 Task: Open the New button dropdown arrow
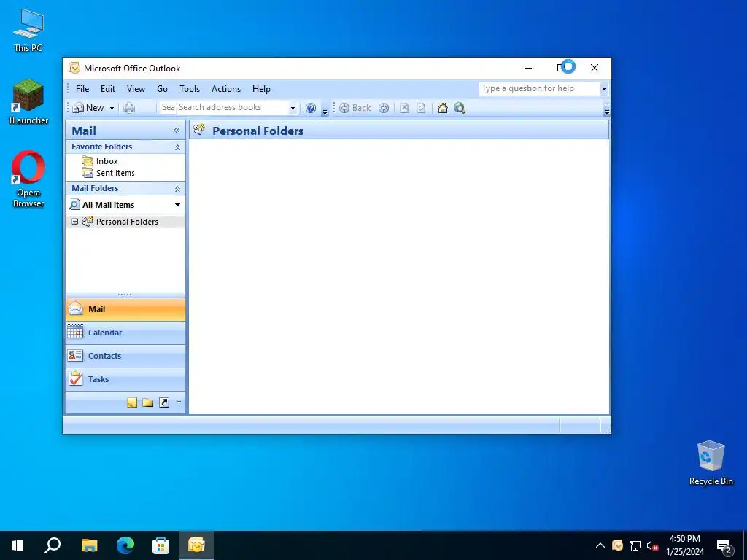point(112,108)
